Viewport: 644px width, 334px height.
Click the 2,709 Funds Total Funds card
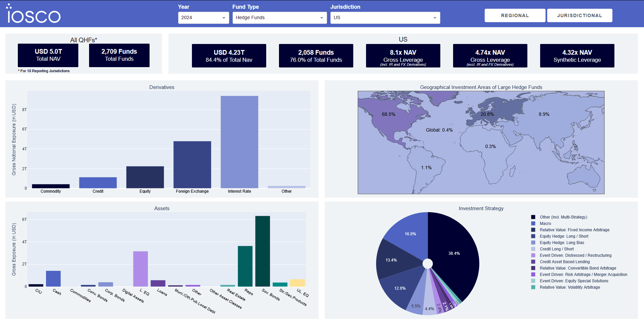[x=119, y=55]
